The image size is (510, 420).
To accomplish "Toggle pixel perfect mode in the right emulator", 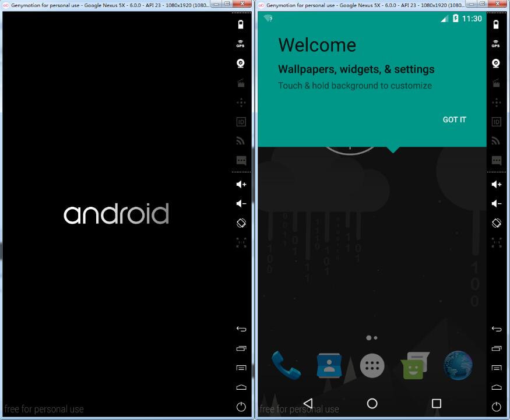I will tap(497, 242).
